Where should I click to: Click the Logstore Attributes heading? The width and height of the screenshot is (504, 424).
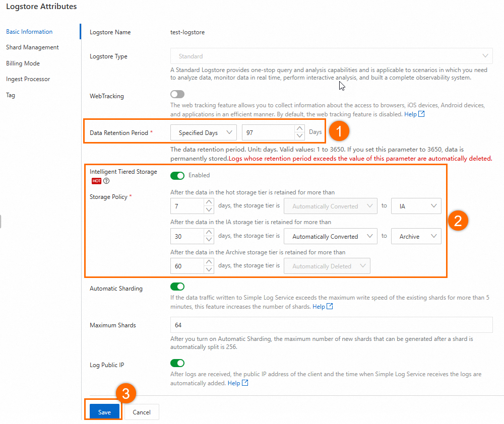[x=41, y=7]
